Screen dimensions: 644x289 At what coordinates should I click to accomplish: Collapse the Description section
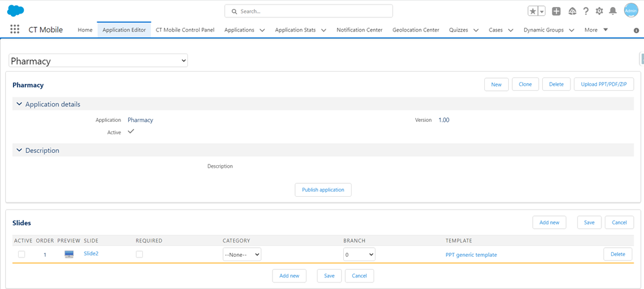[19, 150]
